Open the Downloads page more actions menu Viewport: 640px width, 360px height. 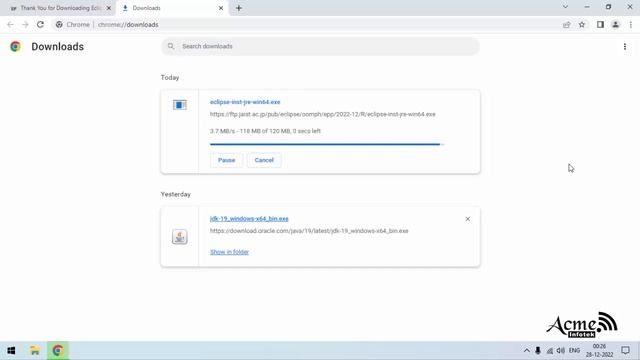tap(625, 47)
